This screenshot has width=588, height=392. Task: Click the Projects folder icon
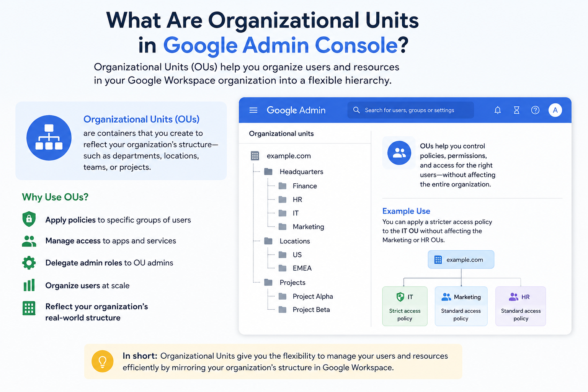(x=268, y=282)
